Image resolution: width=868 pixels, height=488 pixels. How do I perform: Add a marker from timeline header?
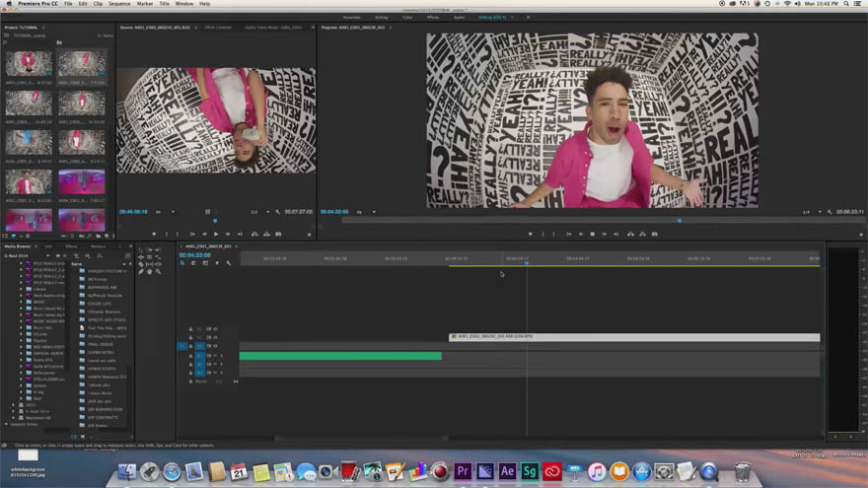217,263
